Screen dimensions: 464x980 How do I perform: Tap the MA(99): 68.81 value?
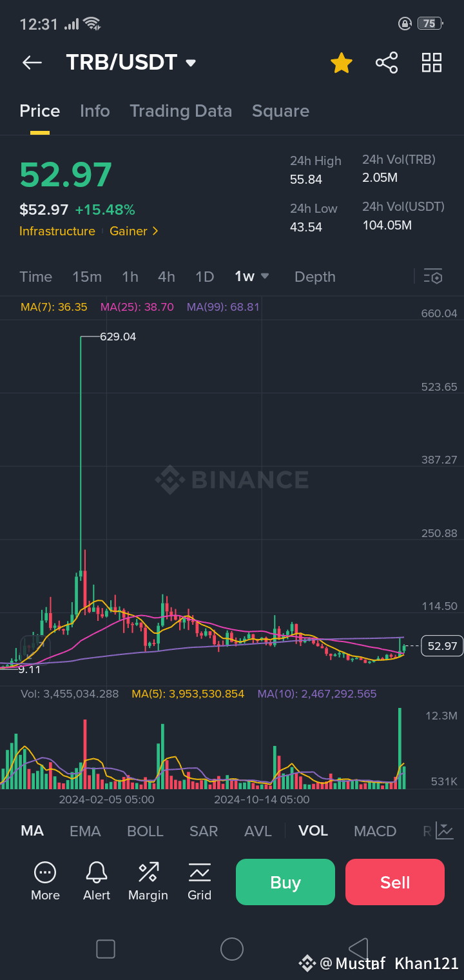click(x=223, y=307)
